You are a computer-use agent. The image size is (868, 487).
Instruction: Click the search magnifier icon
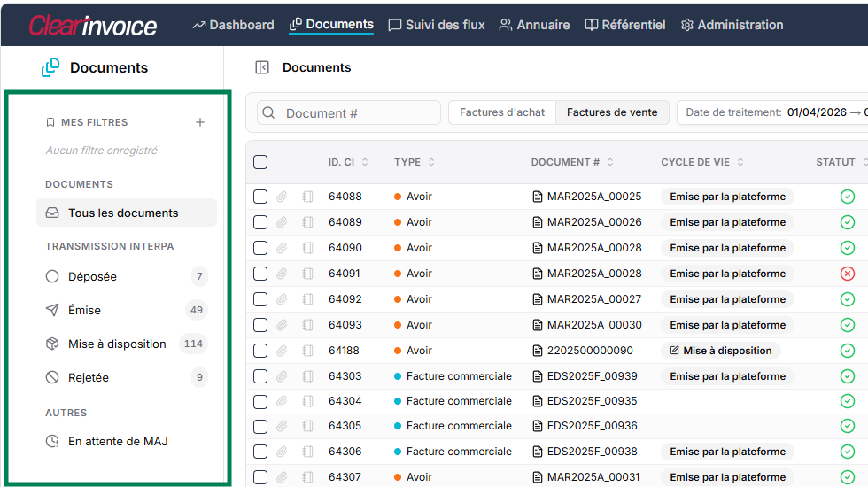click(268, 113)
